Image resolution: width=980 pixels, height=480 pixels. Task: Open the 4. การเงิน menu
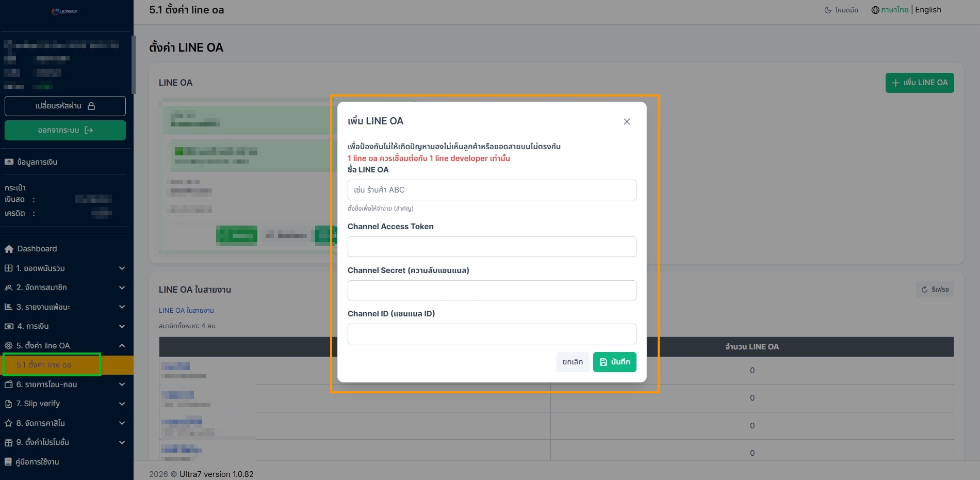point(64,326)
